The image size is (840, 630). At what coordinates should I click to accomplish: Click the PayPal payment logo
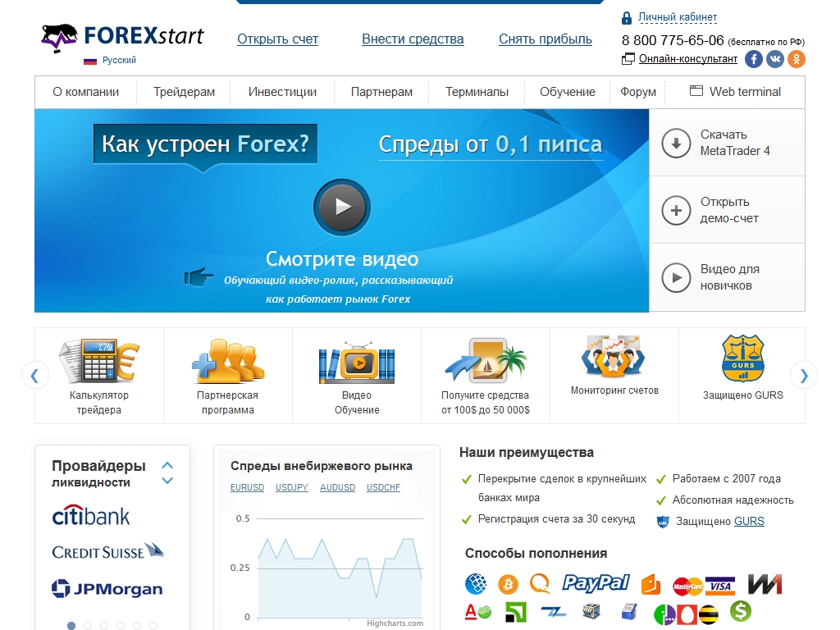[596, 583]
